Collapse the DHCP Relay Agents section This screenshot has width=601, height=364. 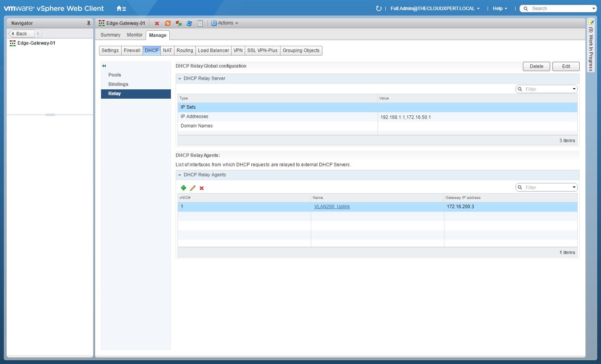[180, 175]
